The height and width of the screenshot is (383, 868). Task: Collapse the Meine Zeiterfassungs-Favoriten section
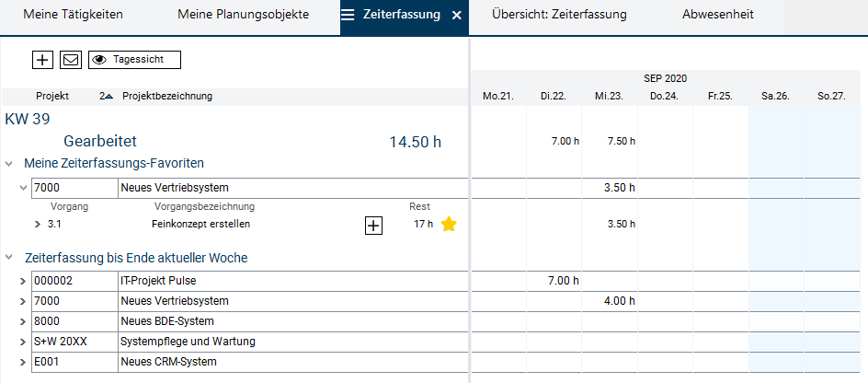9,164
